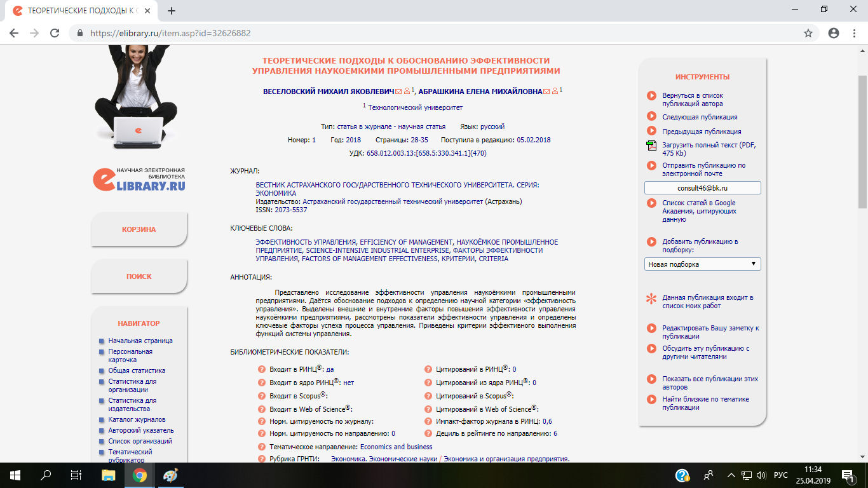Click the help icon for Импакт-фактор журнала
The width and height of the screenshot is (868, 488).
click(428, 421)
